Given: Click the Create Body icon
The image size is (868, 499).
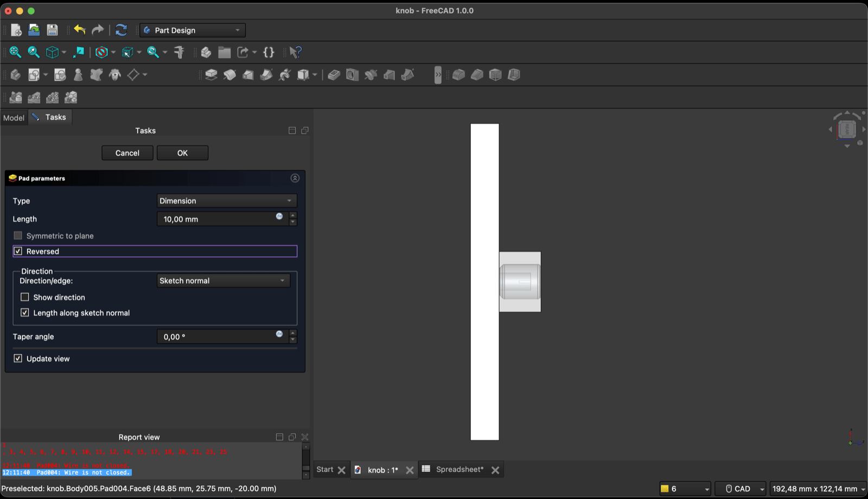Looking at the screenshot, I should pos(16,74).
